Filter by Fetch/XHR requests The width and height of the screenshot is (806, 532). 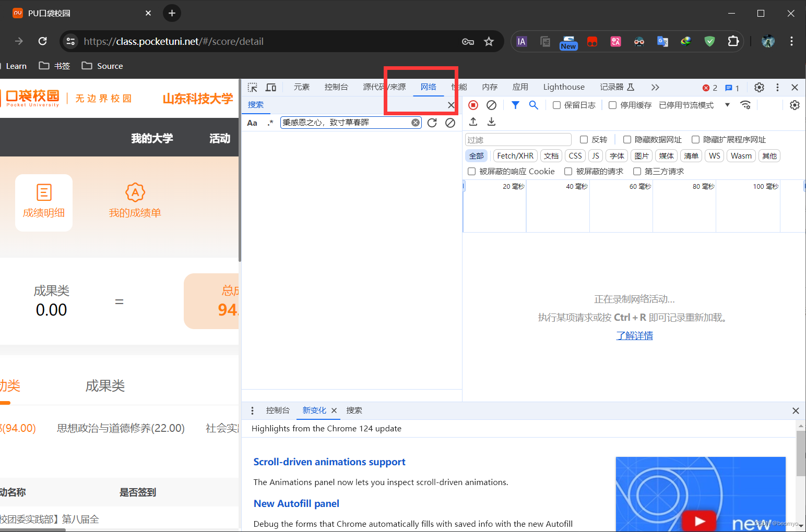pyautogui.click(x=515, y=156)
